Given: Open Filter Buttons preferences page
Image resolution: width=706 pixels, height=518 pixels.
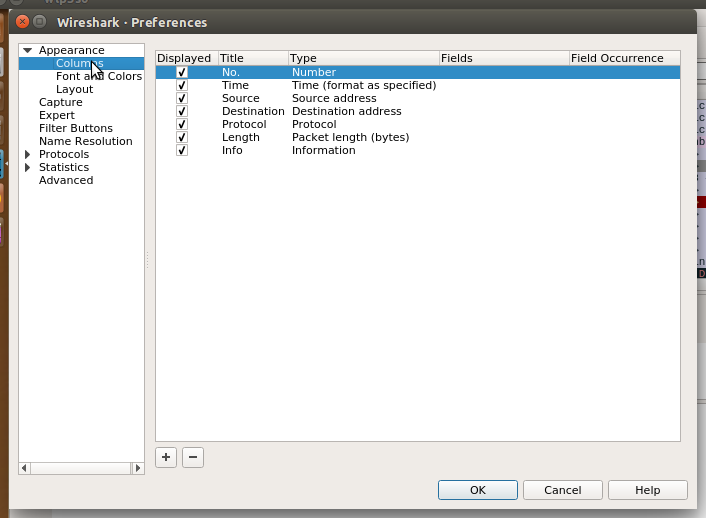Looking at the screenshot, I should pyautogui.click(x=76, y=128).
